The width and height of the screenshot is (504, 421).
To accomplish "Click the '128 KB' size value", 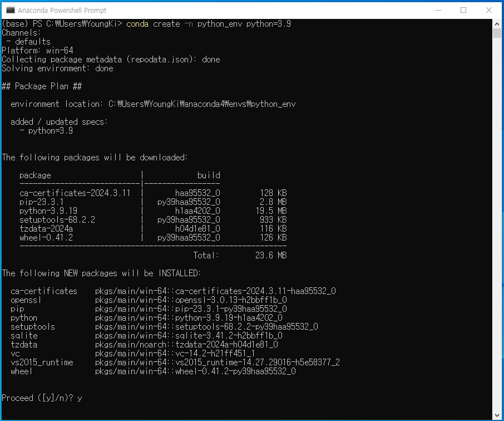I will [x=273, y=193].
